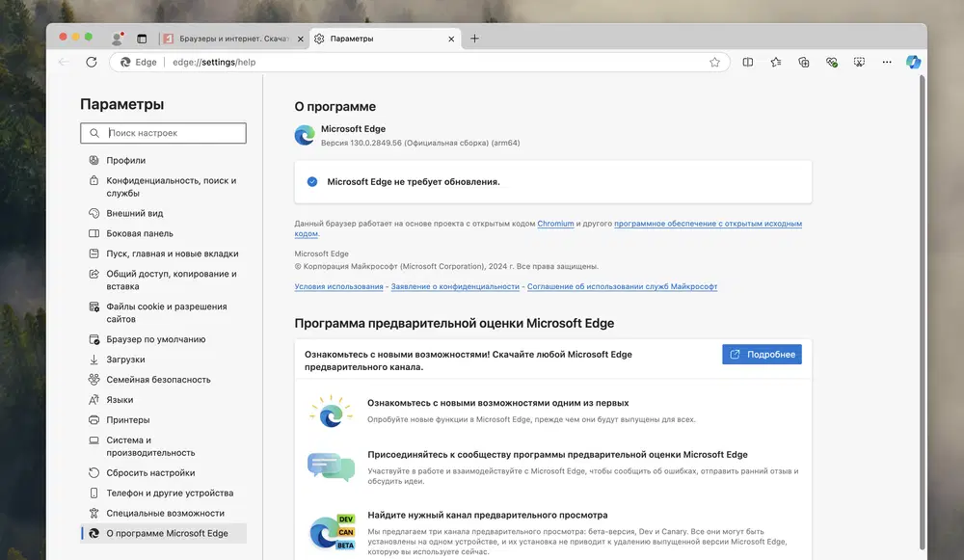
Task: Reload the page with the refresh icon
Action: pyautogui.click(x=91, y=62)
